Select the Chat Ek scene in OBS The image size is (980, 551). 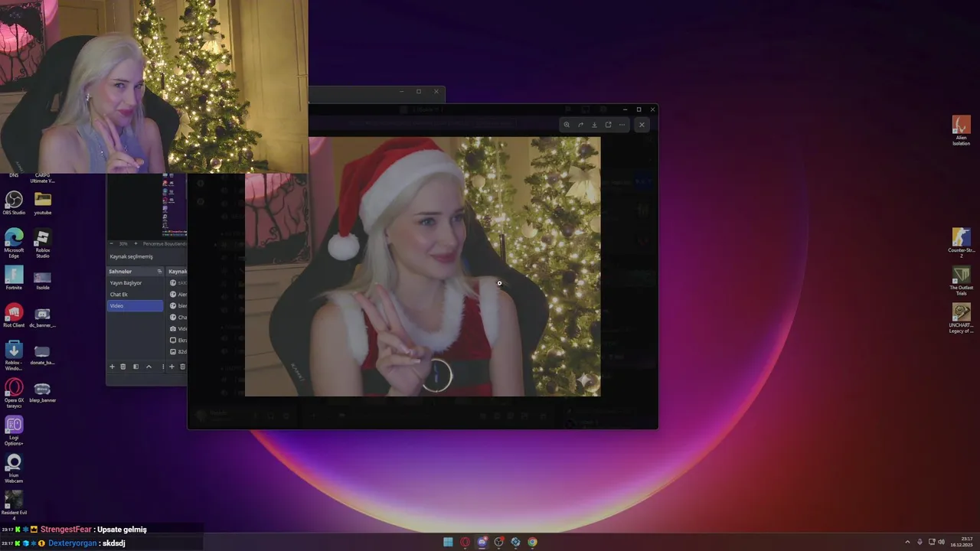point(135,295)
